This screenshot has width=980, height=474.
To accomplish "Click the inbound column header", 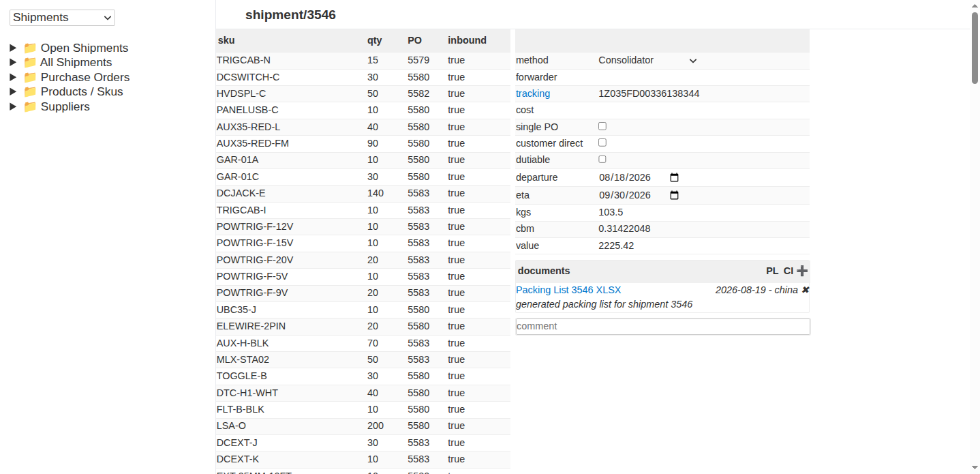I will pyautogui.click(x=467, y=40).
